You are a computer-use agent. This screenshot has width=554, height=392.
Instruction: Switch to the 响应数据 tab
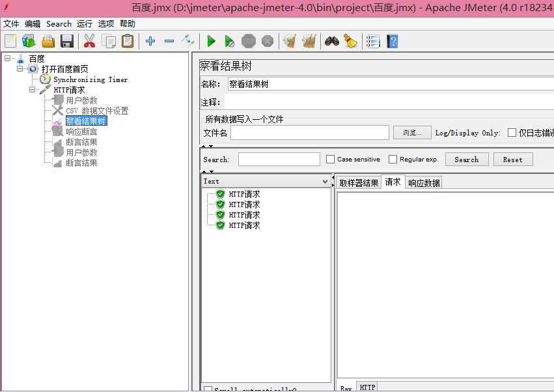pos(424,183)
